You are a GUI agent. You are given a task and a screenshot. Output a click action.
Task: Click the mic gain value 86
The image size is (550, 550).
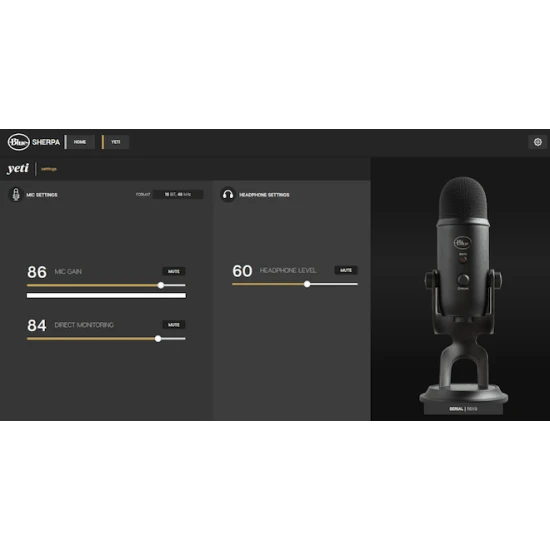37,272
